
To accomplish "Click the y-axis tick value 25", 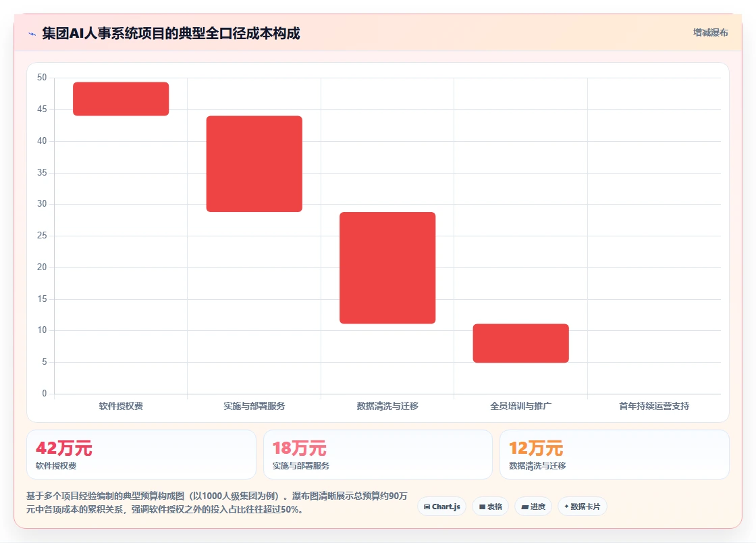I will point(42,236).
